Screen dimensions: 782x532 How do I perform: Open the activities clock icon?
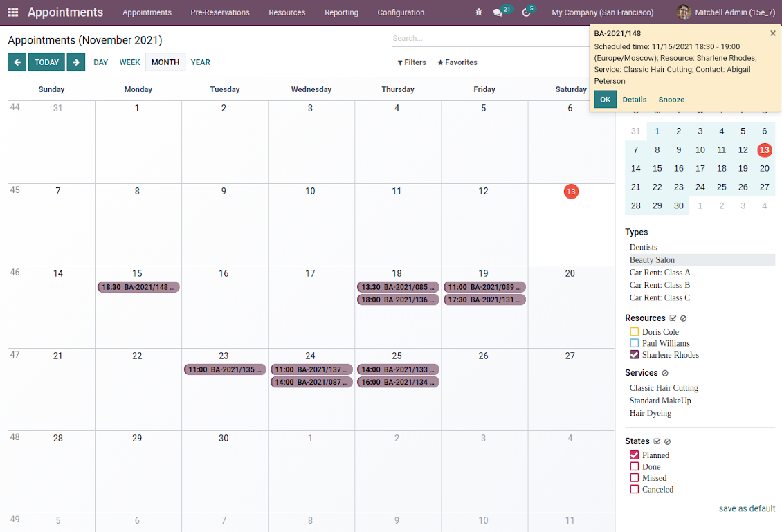(x=526, y=12)
